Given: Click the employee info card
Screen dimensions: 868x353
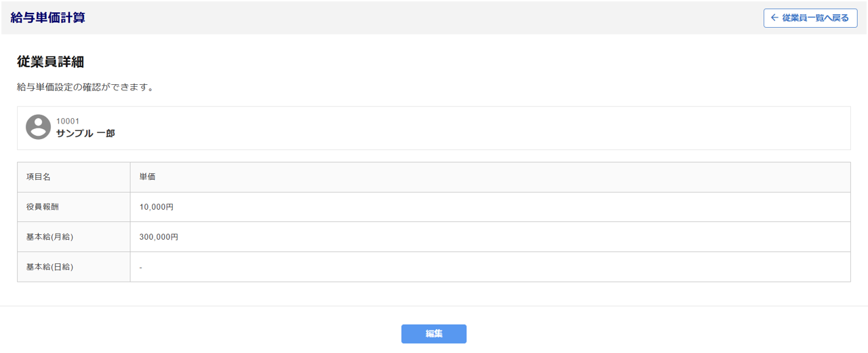Looking at the screenshot, I should point(475,128).
